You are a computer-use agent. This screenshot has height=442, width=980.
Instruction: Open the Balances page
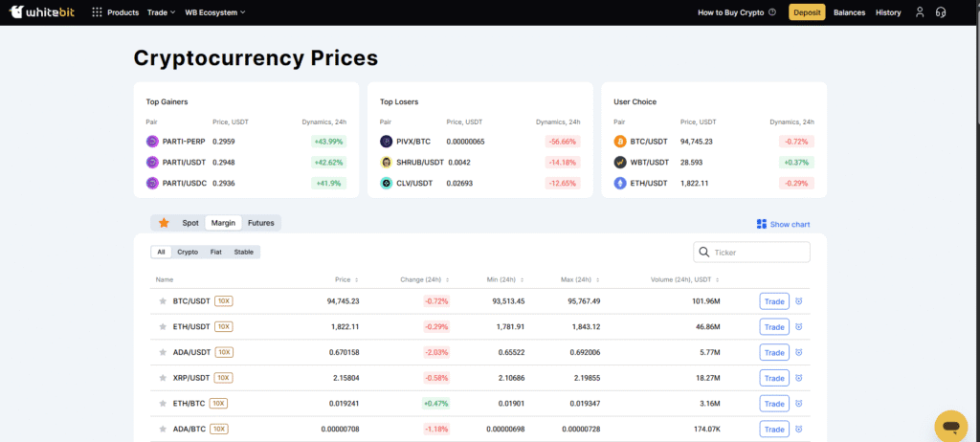[x=850, y=11]
